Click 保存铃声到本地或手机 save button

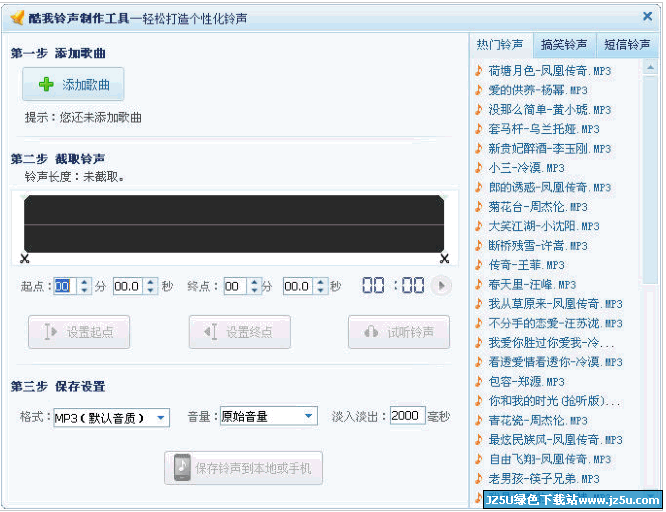click(243, 468)
